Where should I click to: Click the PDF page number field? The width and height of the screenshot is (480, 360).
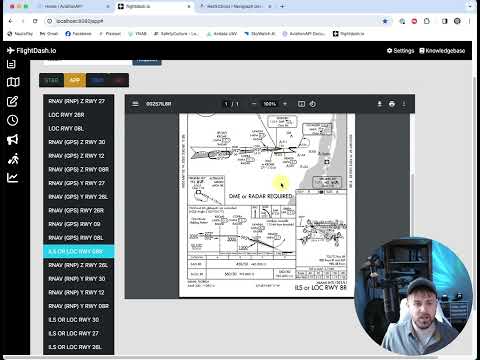[x=227, y=104]
